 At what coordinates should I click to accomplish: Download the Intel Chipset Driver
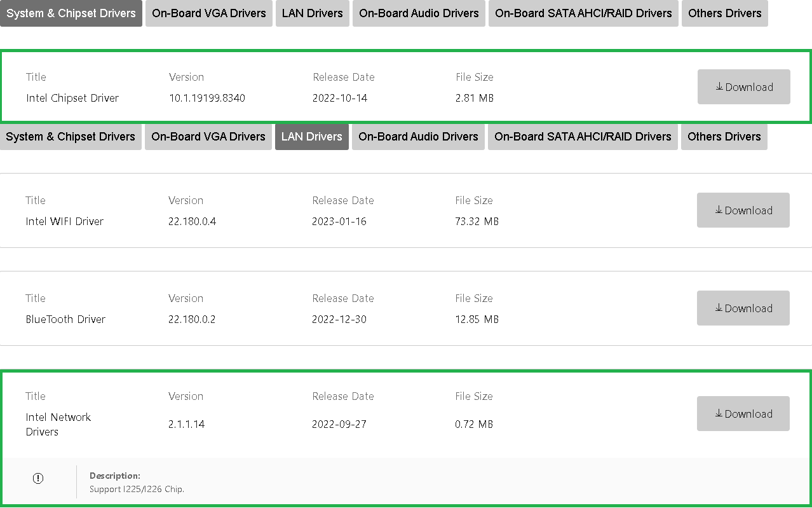pyautogui.click(x=744, y=87)
